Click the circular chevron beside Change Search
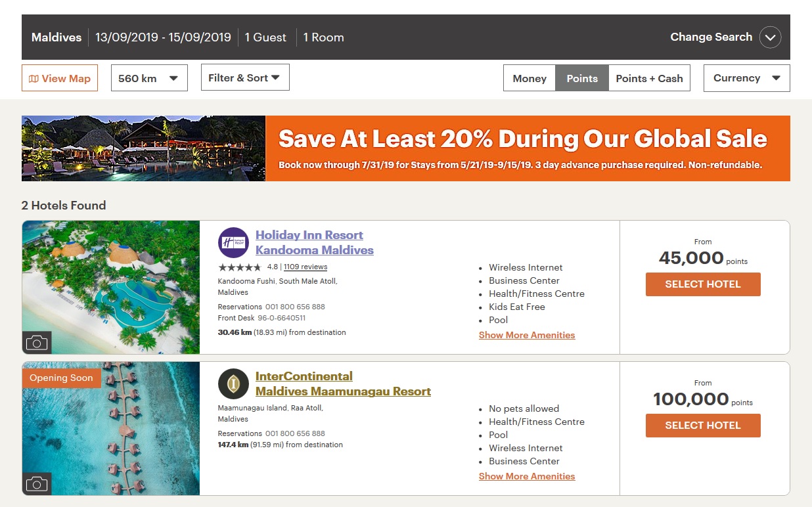Screen dimensions: 812x507 pyautogui.click(x=770, y=37)
